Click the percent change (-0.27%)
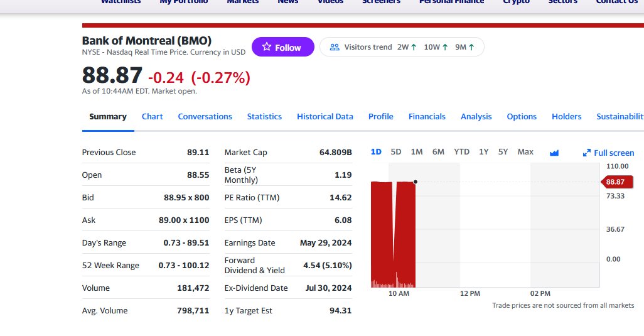644x336 pixels. pyautogui.click(x=220, y=78)
